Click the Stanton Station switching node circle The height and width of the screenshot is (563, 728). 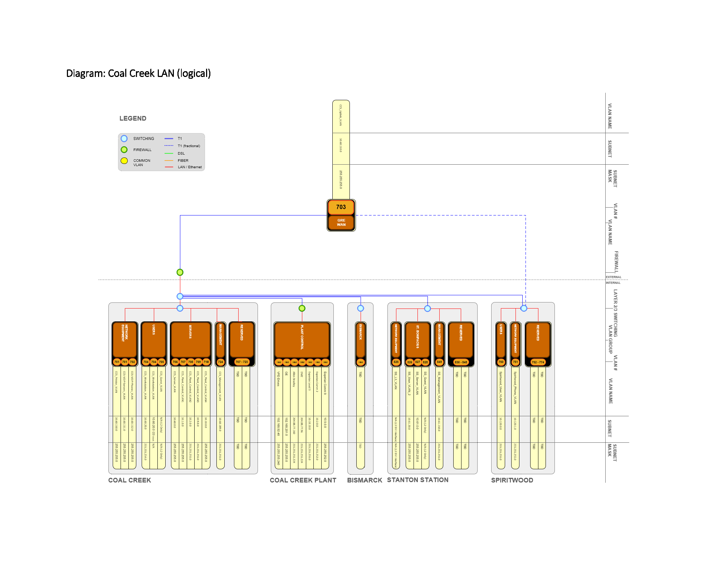coord(427,308)
